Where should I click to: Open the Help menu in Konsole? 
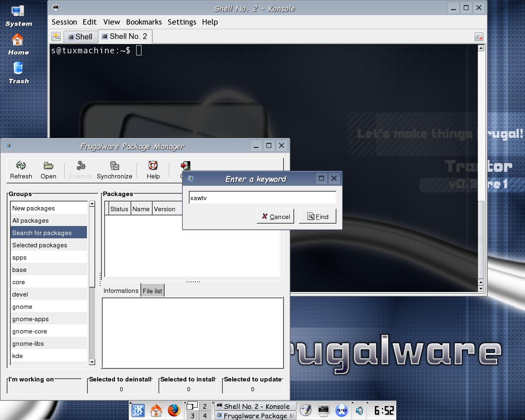tap(210, 22)
